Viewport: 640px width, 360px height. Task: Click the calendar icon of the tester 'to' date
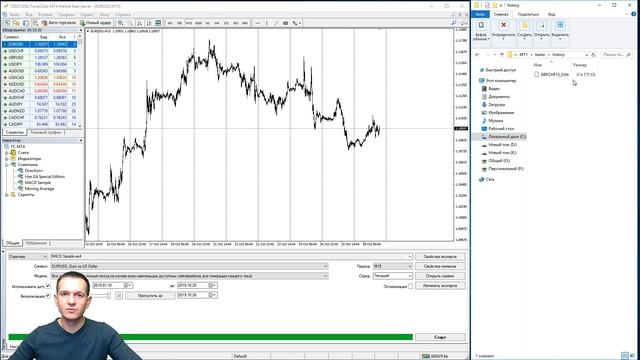(x=212, y=285)
